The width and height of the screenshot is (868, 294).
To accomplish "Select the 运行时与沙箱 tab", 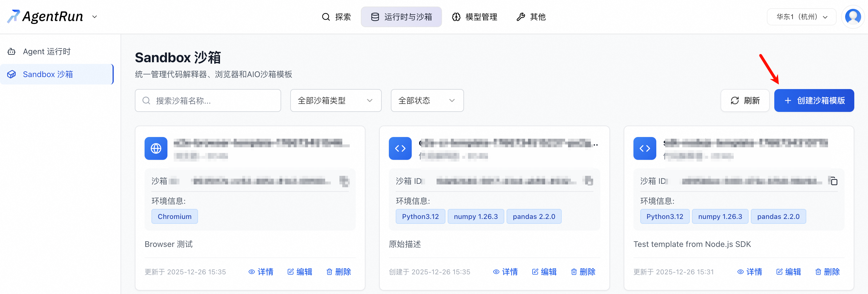I will click(x=401, y=17).
